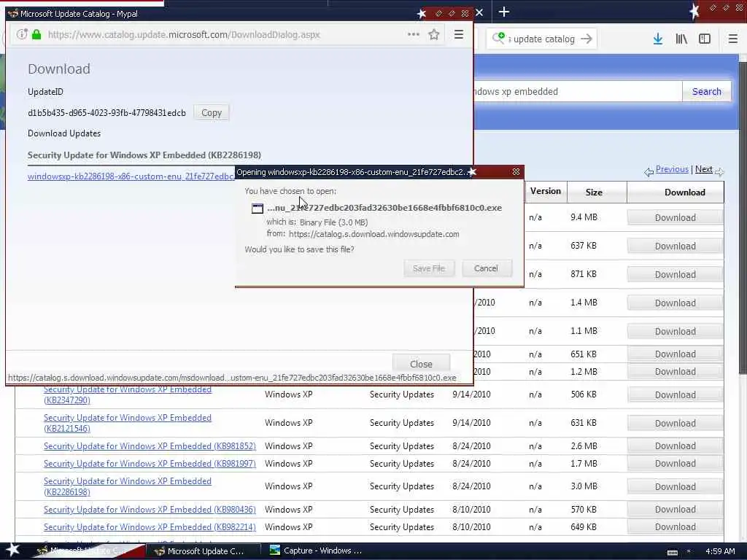This screenshot has width=747, height=560.
Task: Bookmark this page with the star icon
Action: click(433, 34)
